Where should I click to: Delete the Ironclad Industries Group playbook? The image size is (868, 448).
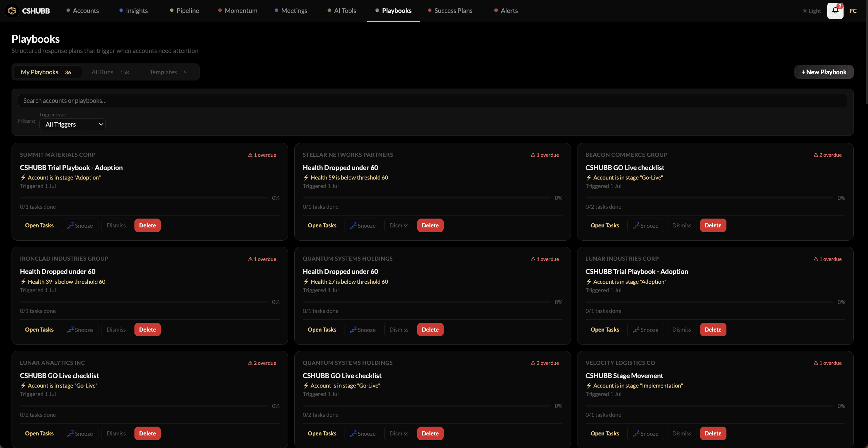(x=148, y=330)
